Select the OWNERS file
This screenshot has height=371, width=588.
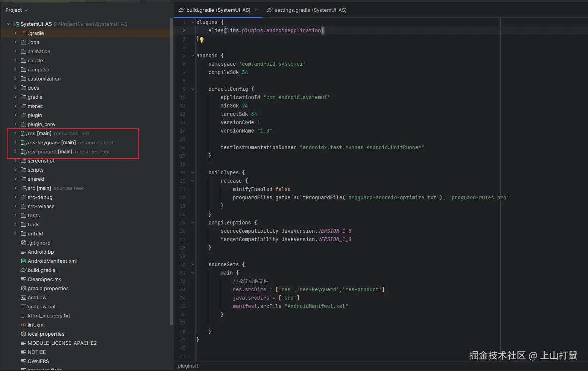pos(38,361)
